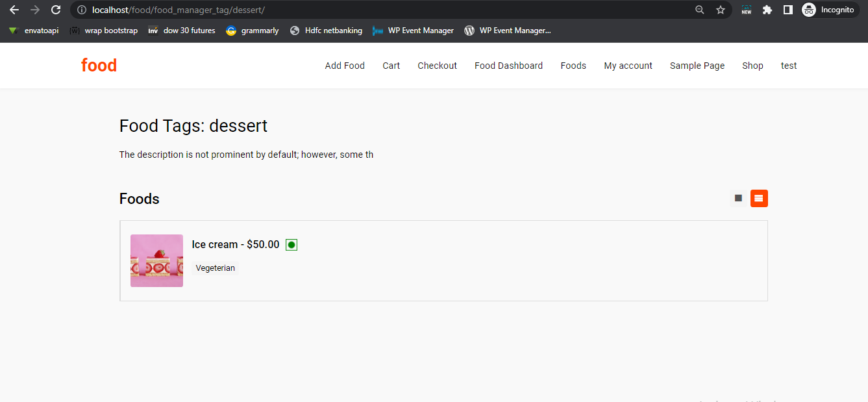The image size is (868, 402).
Task: Open Add Food menu item
Action: click(345, 66)
